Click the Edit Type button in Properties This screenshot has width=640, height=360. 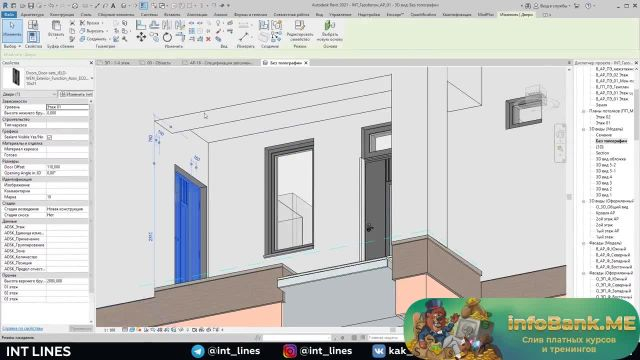76,94
